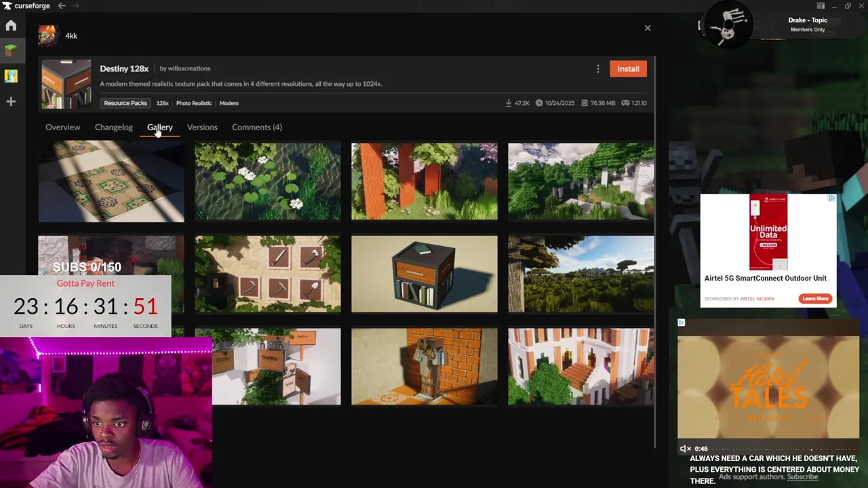Screen dimensions: 868x488
Task: Open the item frames with tools gallery image
Action: tap(268, 274)
